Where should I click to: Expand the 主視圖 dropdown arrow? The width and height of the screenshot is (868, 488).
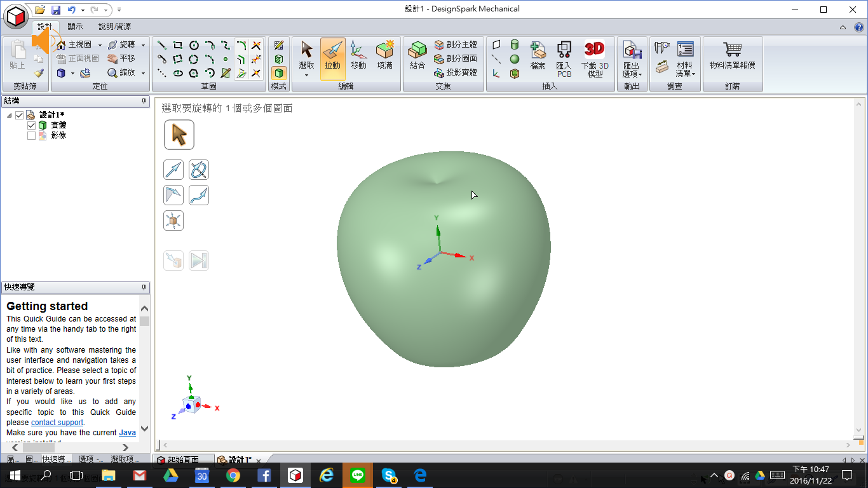pyautogui.click(x=100, y=45)
